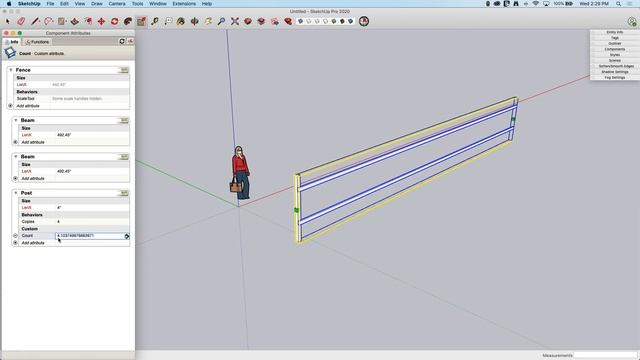This screenshot has height=360, width=640.
Task: Select the Offset tool
Action: pos(88,21)
